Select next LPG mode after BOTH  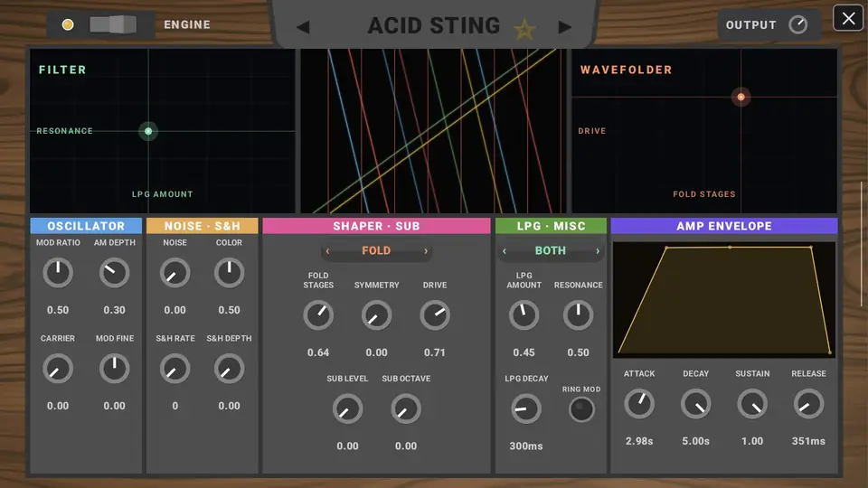(x=598, y=251)
